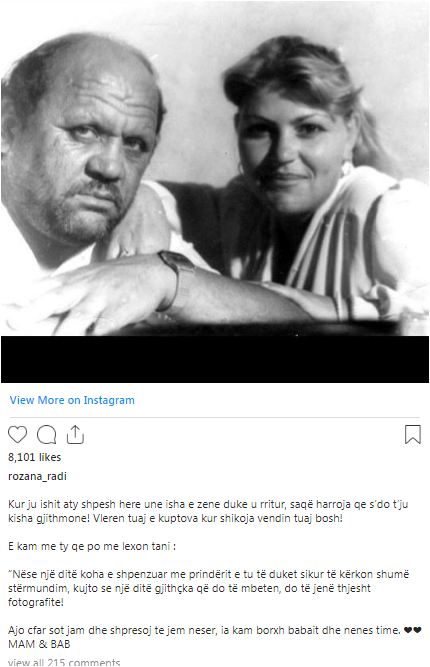Image resolution: width=430 pixels, height=667 pixels.
Task: Click the black bar beneath the photo
Action: (x=215, y=359)
